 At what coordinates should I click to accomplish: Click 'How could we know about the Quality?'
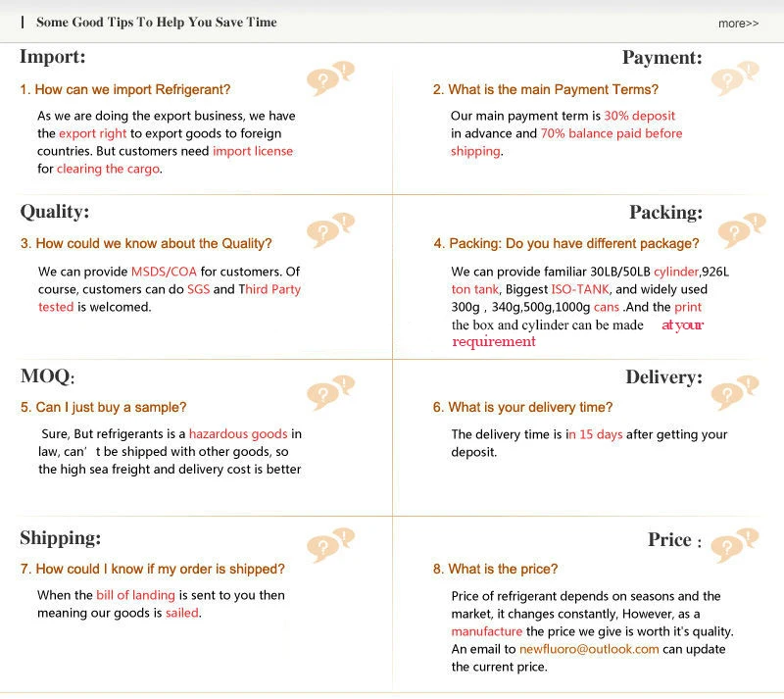pyautogui.click(x=146, y=243)
